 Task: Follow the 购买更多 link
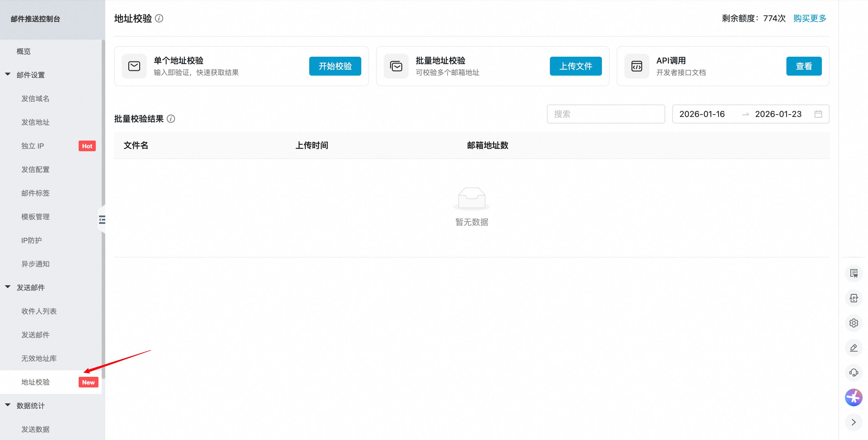pos(809,19)
